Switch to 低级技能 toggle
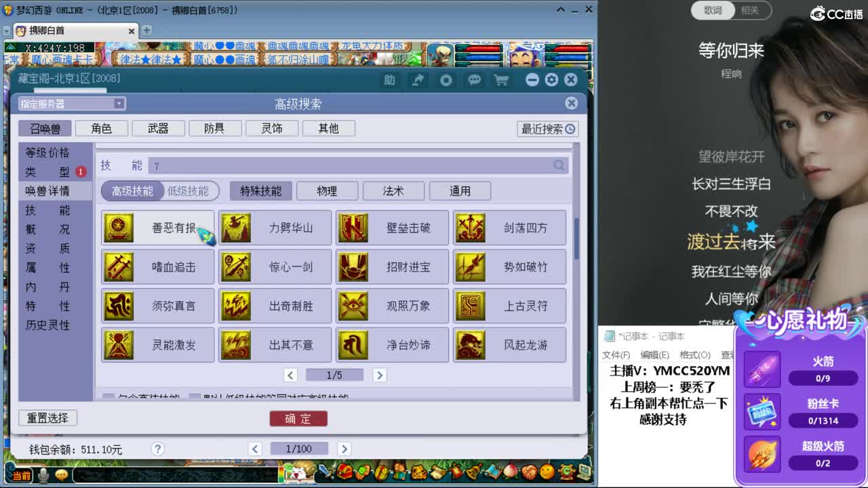This screenshot has width=868, height=488. pyautogui.click(x=189, y=191)
